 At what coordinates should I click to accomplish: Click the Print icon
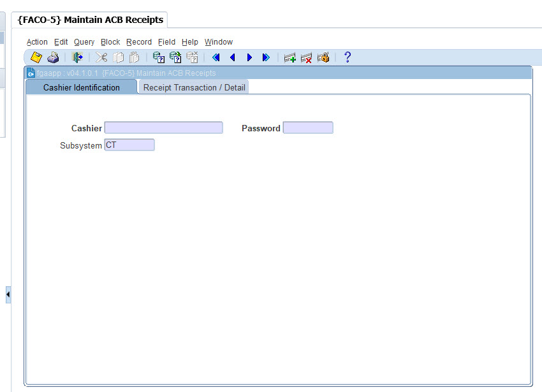tap(53, 57)
